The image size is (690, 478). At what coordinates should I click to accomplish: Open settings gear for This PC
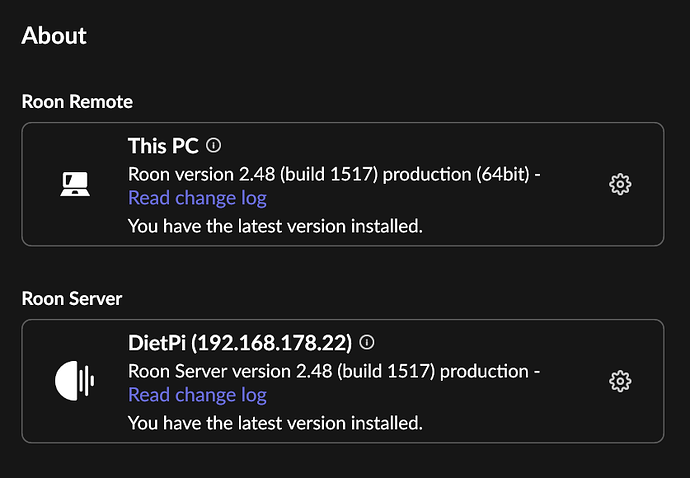click(x=620, y=184)
